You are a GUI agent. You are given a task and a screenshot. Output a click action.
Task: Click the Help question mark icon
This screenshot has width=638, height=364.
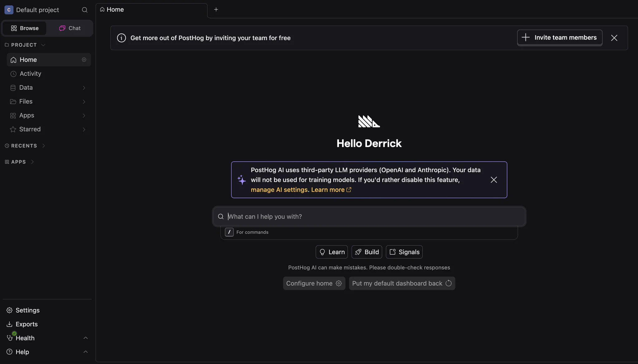coord(9,352)
